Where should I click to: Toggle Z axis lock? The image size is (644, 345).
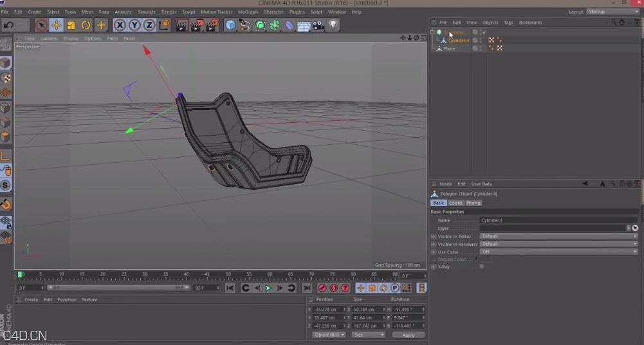click(149, 25)
